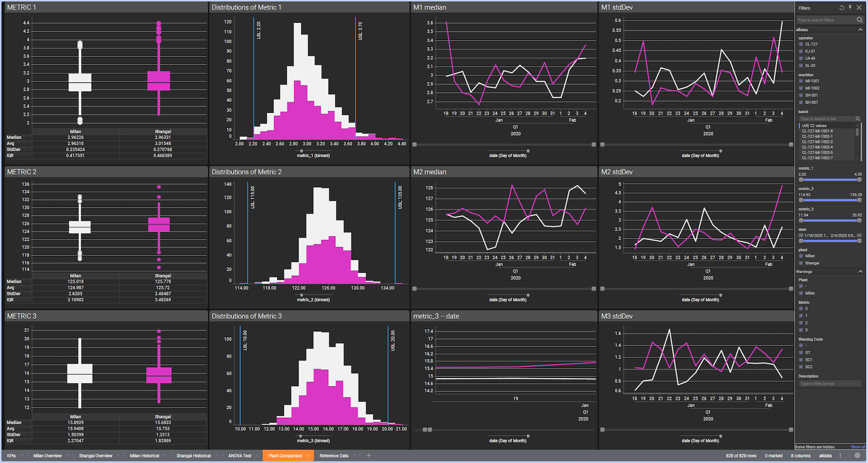The height and width of the screenshot is (463, 868).
Task: Switch to the Milan Overview tab
Action: pos(48,456)
